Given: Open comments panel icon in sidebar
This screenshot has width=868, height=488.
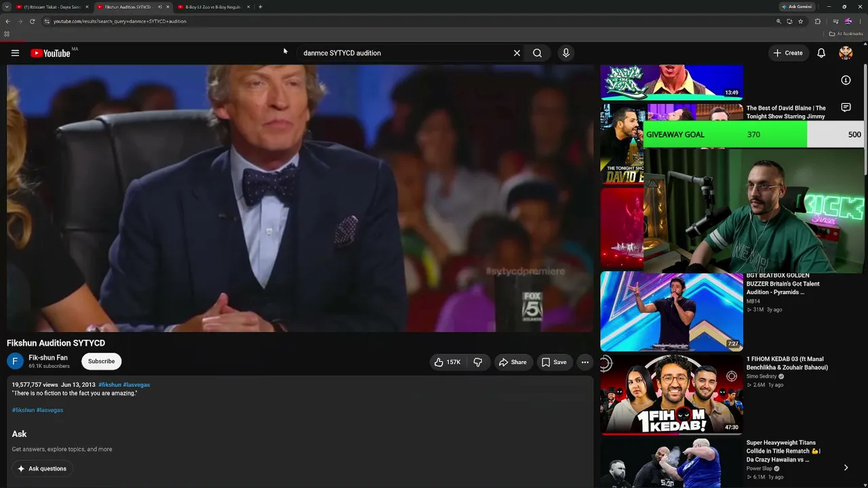Looking at the screenshot, I should tap(846, 107).
